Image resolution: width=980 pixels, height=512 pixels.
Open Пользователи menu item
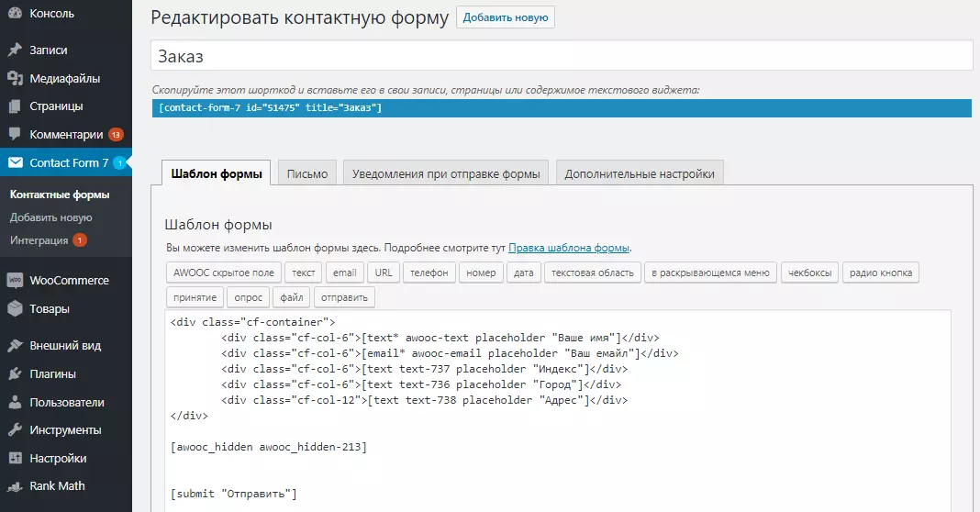tap(66, 402)
